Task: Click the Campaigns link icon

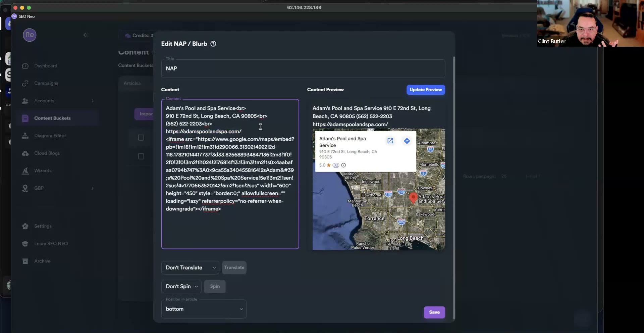Action: point(25,83)
